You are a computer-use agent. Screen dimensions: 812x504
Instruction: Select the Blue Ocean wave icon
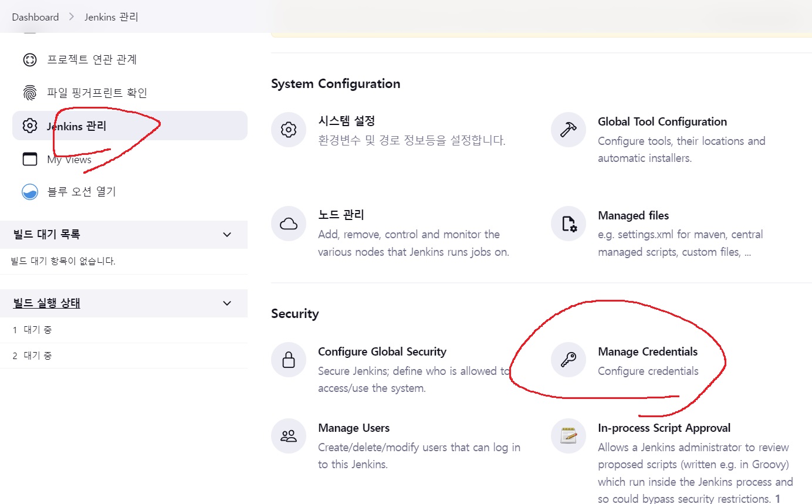pyautogui.click(x=29, y=192)
